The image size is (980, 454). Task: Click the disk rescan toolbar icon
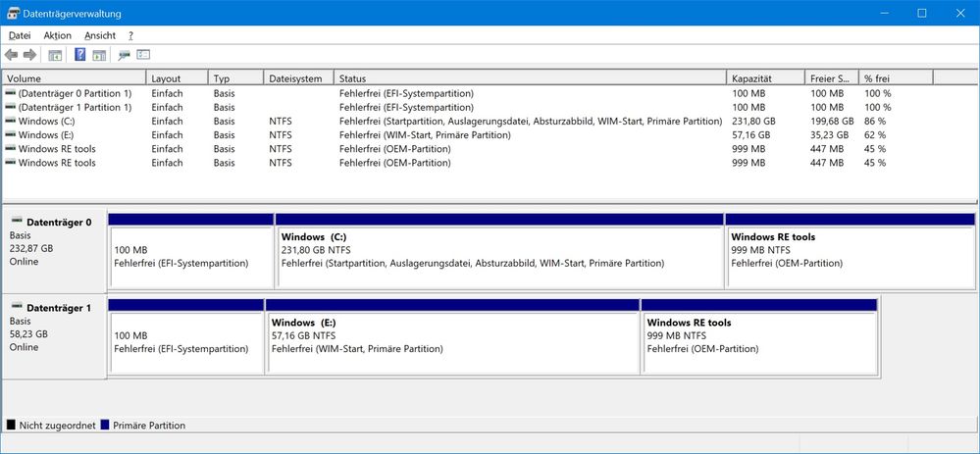[x=125, y=55]
